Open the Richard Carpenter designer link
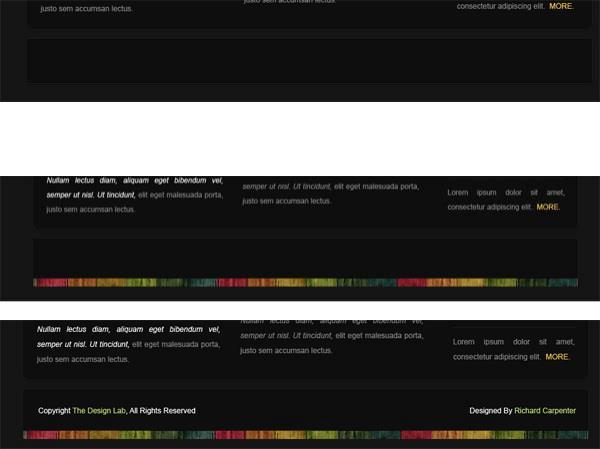The image size is (600, 449). point(545,411)
